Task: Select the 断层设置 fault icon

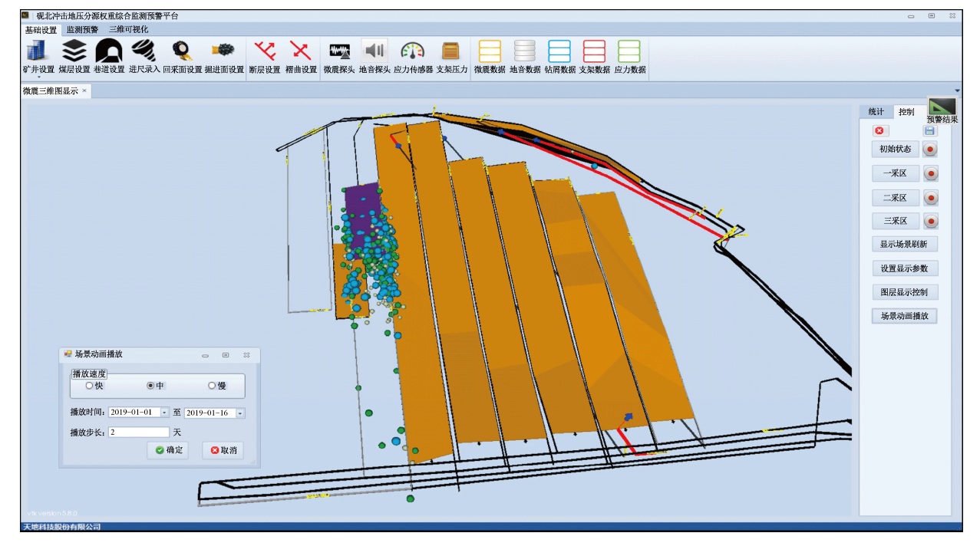Action: [x=265, y=51]
